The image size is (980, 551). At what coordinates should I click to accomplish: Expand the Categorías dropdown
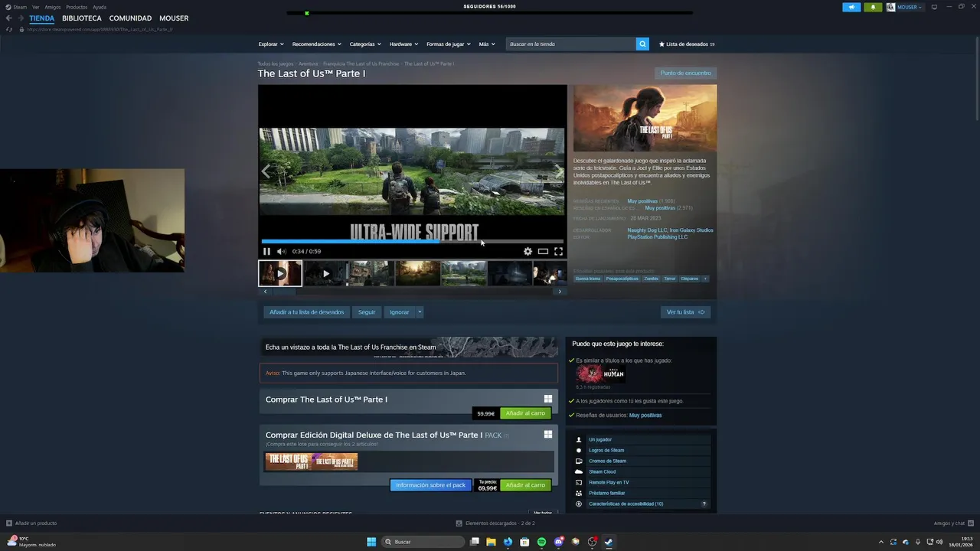point(365,44)
